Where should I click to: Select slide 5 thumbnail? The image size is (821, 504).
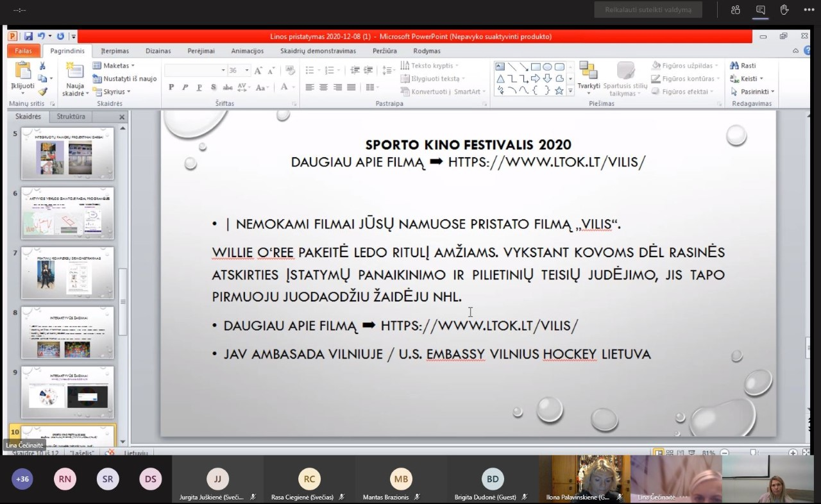click(67, 153)
